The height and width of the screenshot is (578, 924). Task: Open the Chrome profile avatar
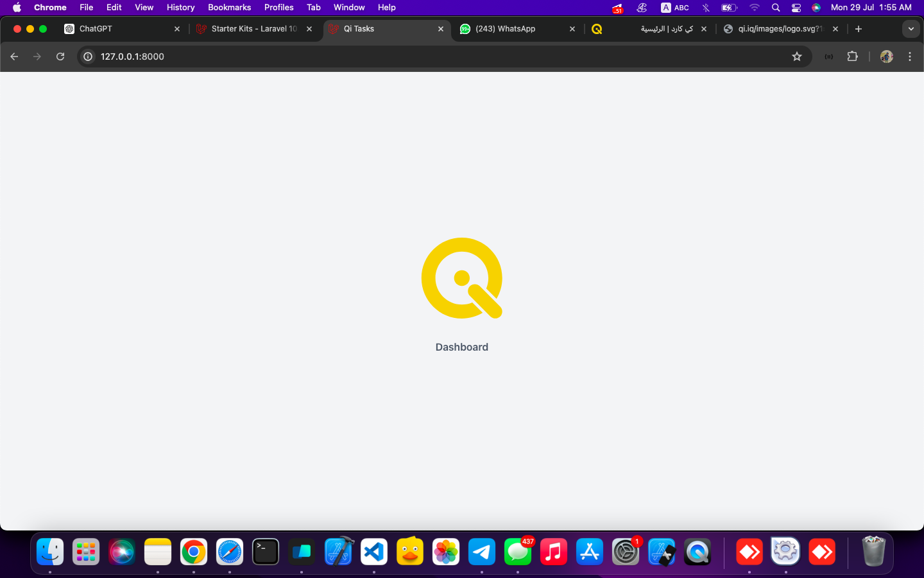coord(887,57)
